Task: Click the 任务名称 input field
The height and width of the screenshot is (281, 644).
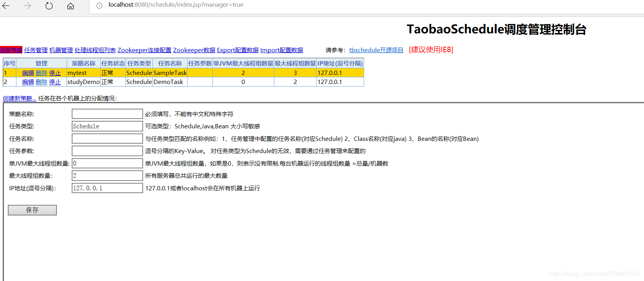Action: pyautogui.click(x=107, y=139)
